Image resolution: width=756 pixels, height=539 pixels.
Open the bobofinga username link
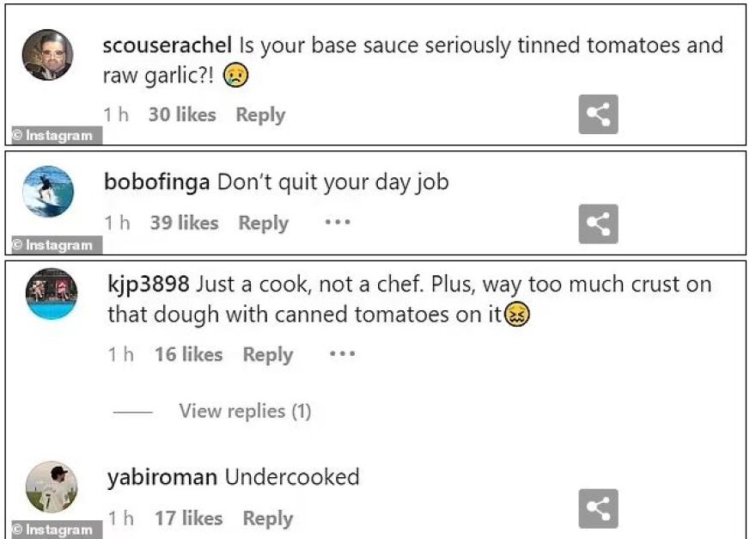(157, 182)
